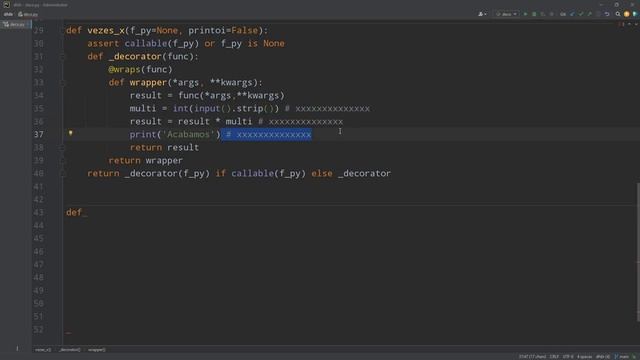Viewport: 640px width, 360px height.
Task: Click the 4 spaces indent in status bar
Action: 584,357
